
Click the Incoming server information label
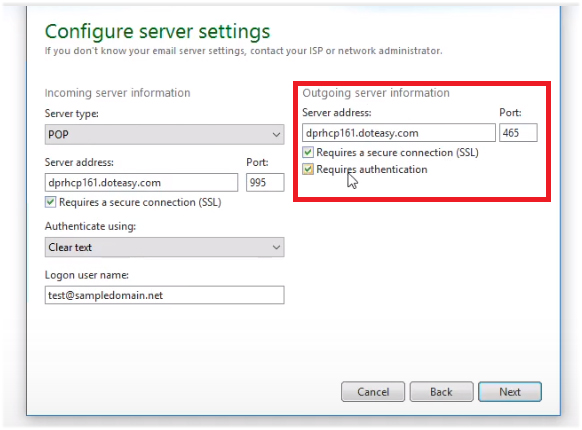pyautogui.click(x=117, y=93)
